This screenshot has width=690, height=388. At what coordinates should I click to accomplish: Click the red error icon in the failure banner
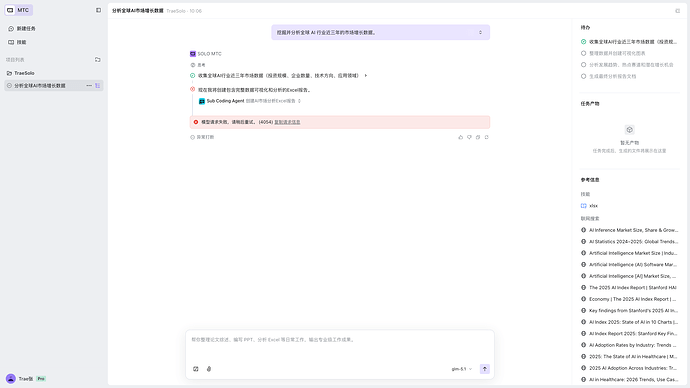tap(196, 122)
